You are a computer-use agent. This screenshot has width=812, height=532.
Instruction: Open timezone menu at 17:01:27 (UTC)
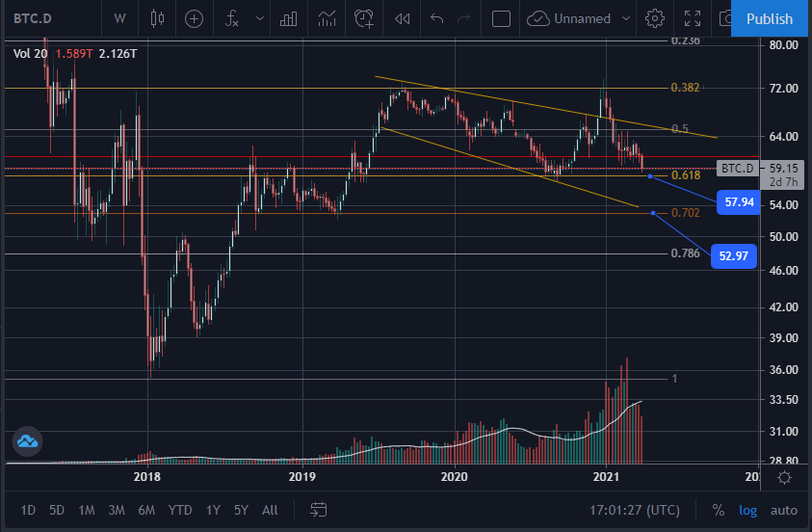click(635, 510)
